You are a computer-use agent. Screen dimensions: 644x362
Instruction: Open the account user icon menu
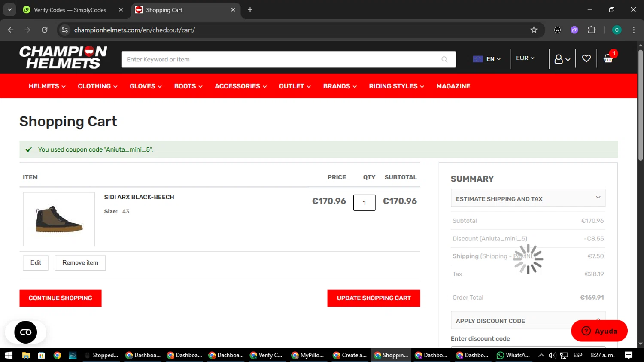click(562, 59)
